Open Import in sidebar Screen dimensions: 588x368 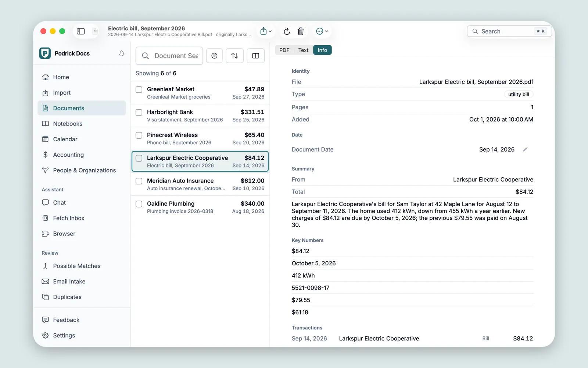(82, 93)
